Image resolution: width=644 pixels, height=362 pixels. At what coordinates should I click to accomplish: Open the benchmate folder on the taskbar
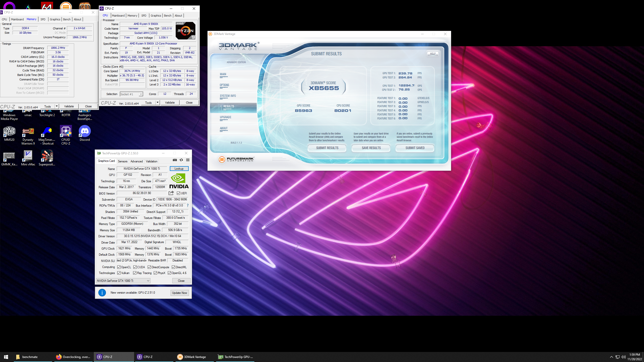33,357
